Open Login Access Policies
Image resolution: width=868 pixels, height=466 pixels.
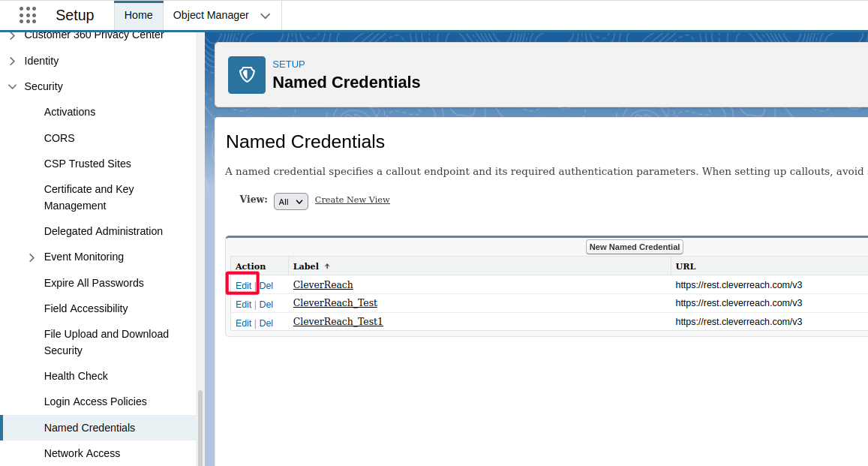tap(95, 401)
